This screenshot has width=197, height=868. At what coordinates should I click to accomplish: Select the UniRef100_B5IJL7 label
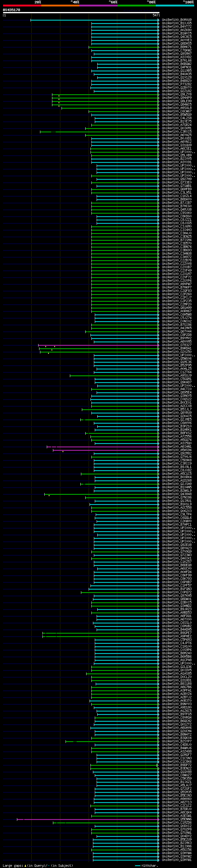point(177,410)
